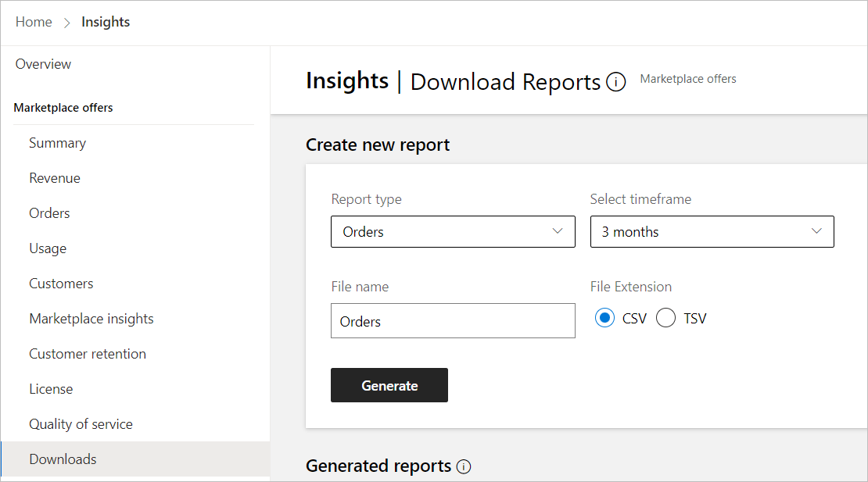The image size is (868, 482).
Task: Select the CSV file extension option
Action: pyautogui.click(x=604, y=318)
